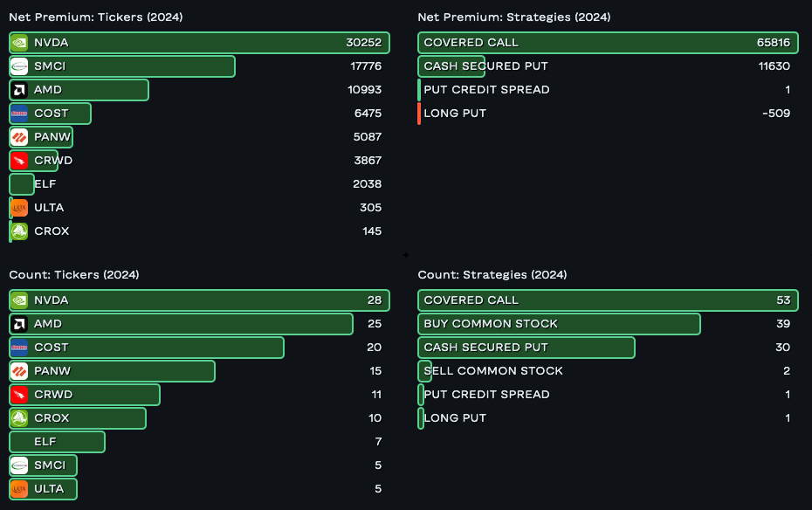The image size is (812, 510).
Task: Click BUY COMMON STOCK bar in Count Strategies
Action: click(559, 324)
